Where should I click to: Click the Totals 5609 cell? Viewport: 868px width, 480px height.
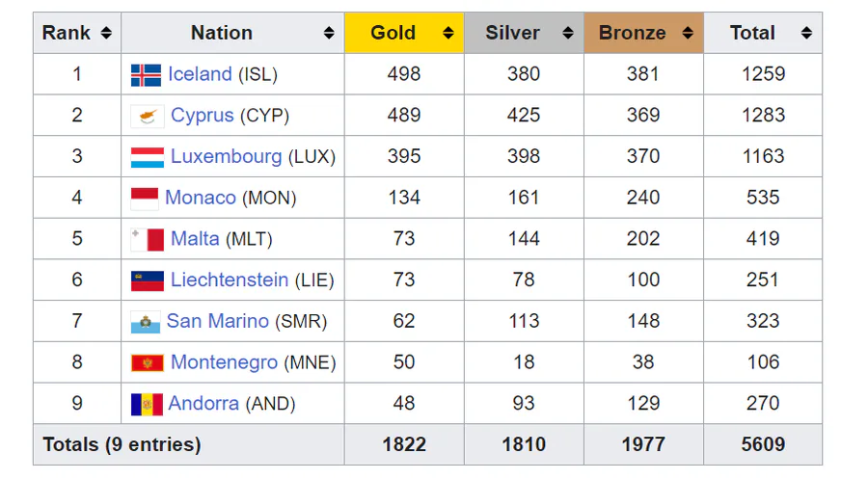[763, 444]
